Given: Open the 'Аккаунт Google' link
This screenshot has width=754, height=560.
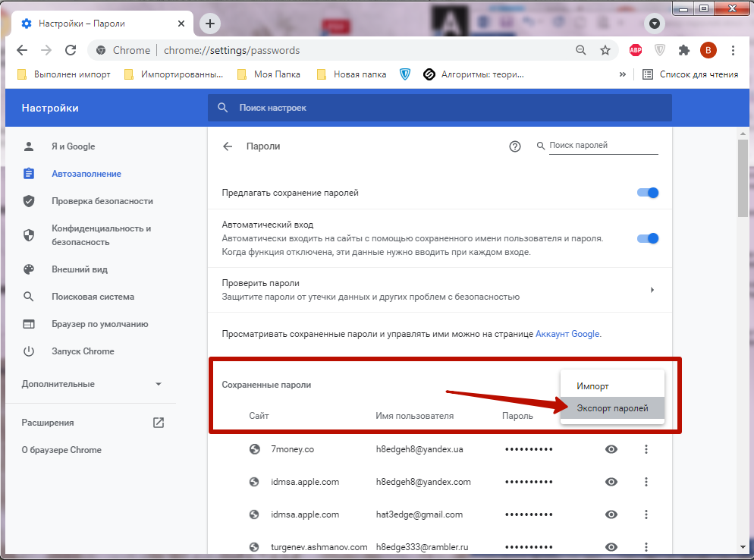Looking at the screenshot, I should (567, 334).
